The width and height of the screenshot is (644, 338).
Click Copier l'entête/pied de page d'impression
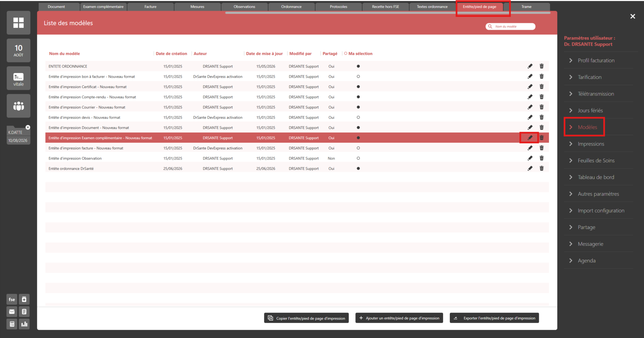pyautogui.click(x=306, y=318)
